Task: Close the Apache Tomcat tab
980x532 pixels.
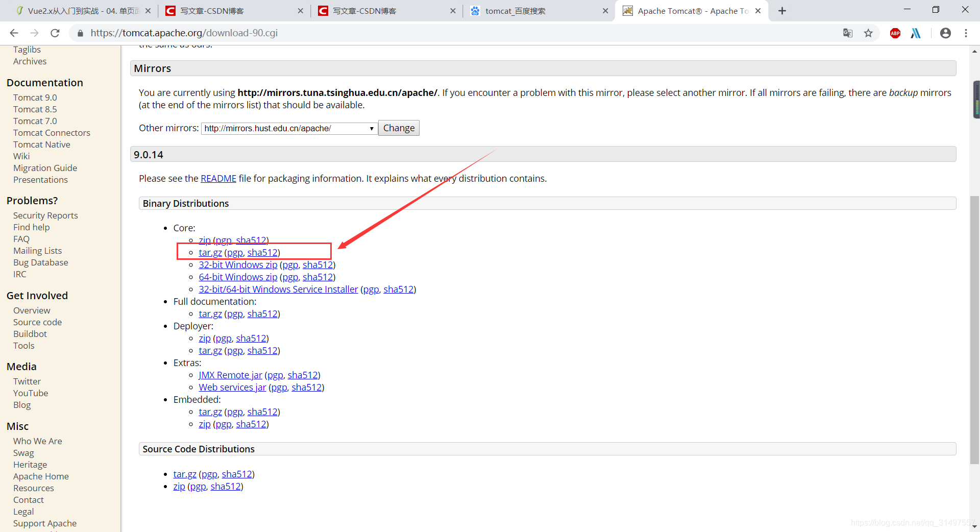Action: (x=758, y=11)
